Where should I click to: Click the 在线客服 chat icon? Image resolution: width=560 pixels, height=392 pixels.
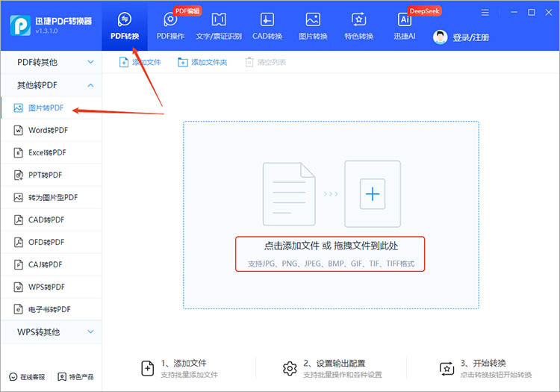point(13,376)
